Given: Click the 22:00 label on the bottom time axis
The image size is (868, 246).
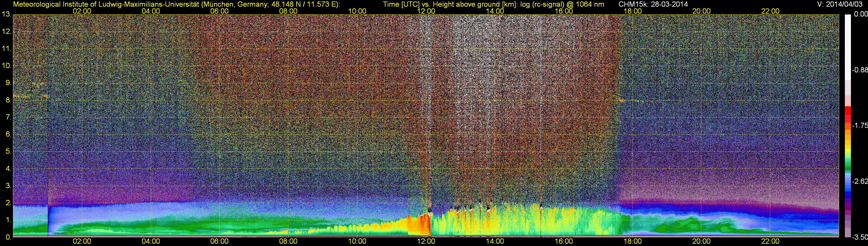Looking at the screenshot, I should pyautogui.click(x=770, y=241).
